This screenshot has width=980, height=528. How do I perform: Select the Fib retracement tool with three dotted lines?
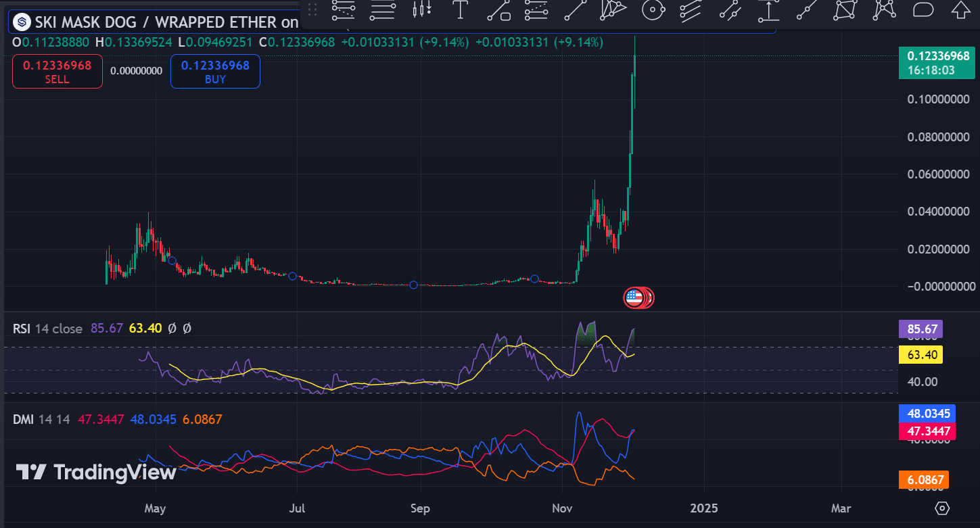point(344,9)
